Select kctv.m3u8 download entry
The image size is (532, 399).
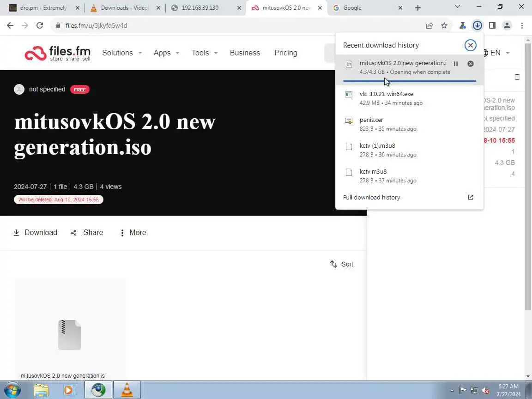pos(409,176)
